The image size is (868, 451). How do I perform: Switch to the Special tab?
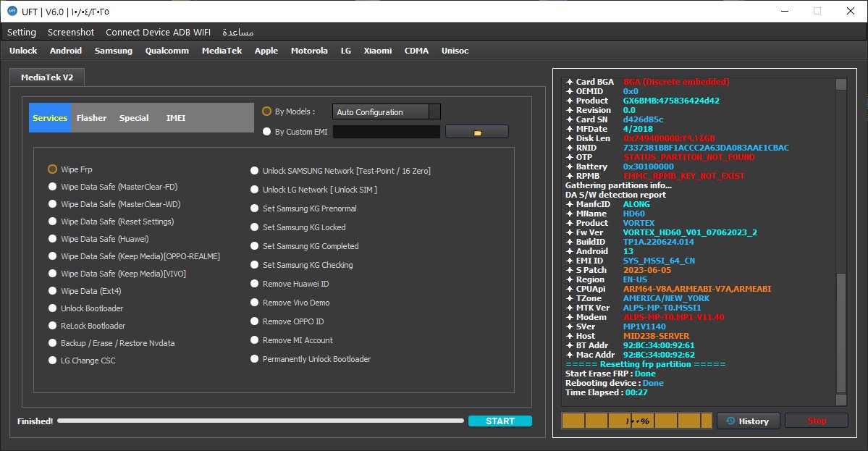coord(134,118)
